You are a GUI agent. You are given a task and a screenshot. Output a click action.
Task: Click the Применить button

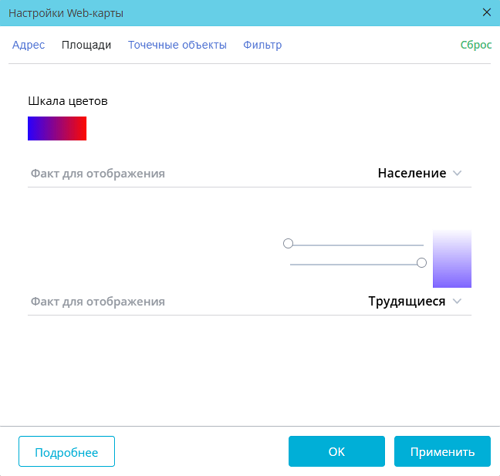click(x=442, y=451)
